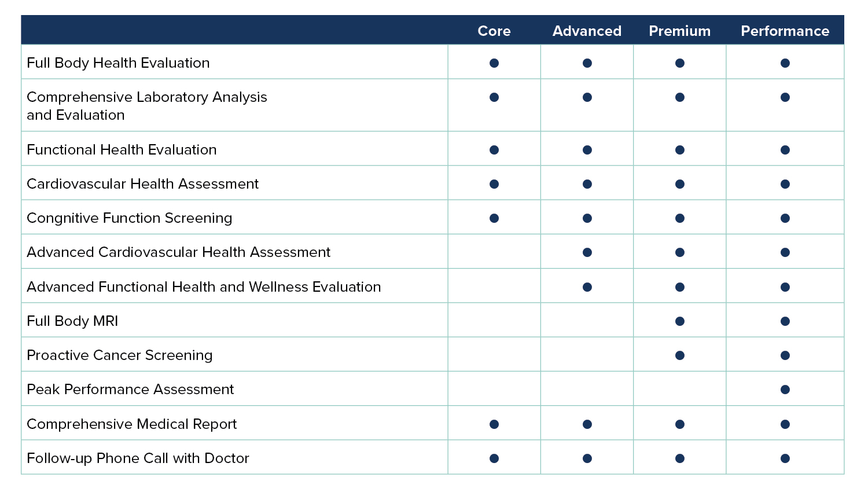The image size is (868, 492).
Task: Click Advanced dot for Congnitive Function Screening
Action: [587, 218]
